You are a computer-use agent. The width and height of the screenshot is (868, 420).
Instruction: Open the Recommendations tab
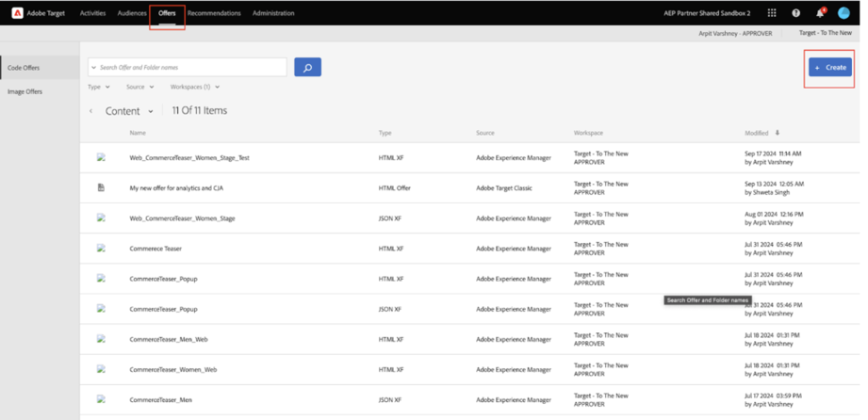click(214, 13)
